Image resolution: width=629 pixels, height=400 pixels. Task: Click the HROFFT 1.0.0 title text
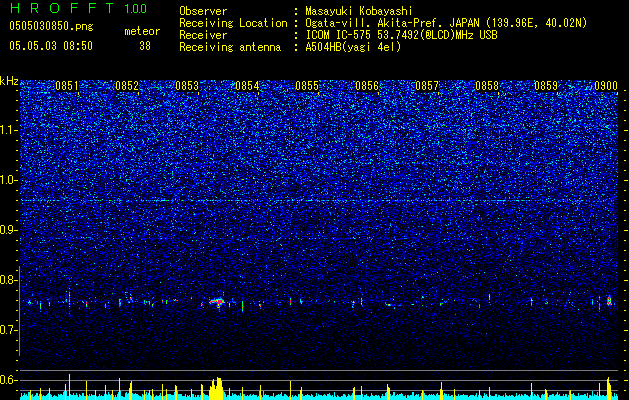pos(79,8)
